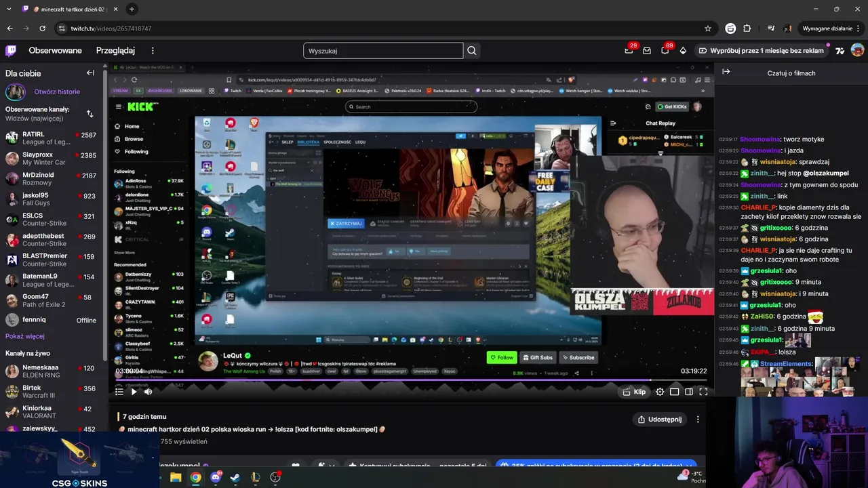
Task: Create a clip with Klip button
Action: click(635, 392)
